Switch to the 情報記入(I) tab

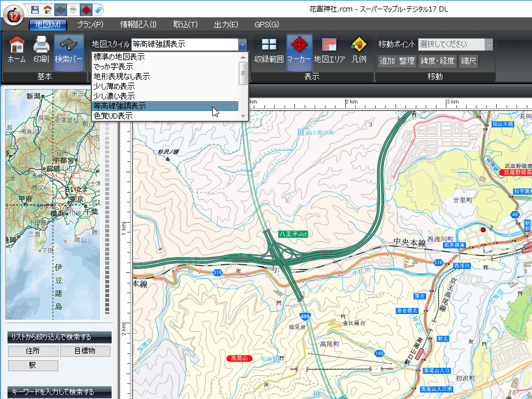coord(138,24)
